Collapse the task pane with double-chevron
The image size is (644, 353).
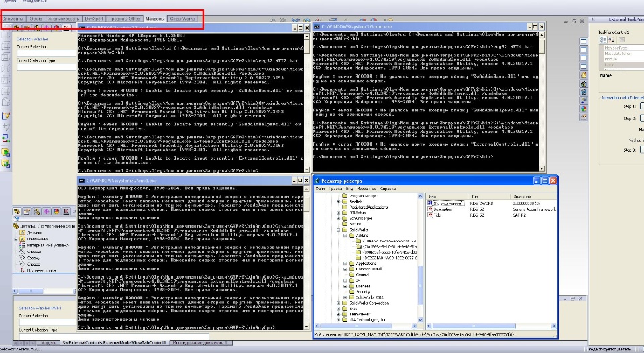click(593, 19)
